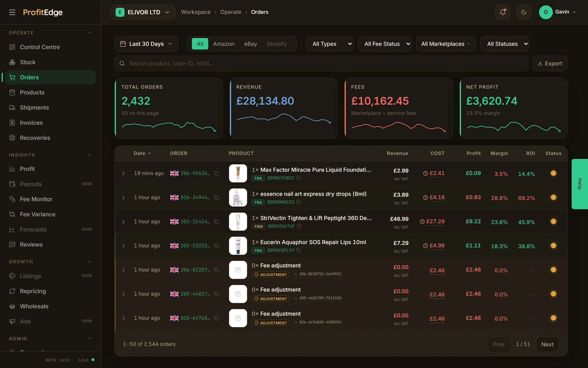Click the Export button
This screenshot has height=368, width=588.
550,63
